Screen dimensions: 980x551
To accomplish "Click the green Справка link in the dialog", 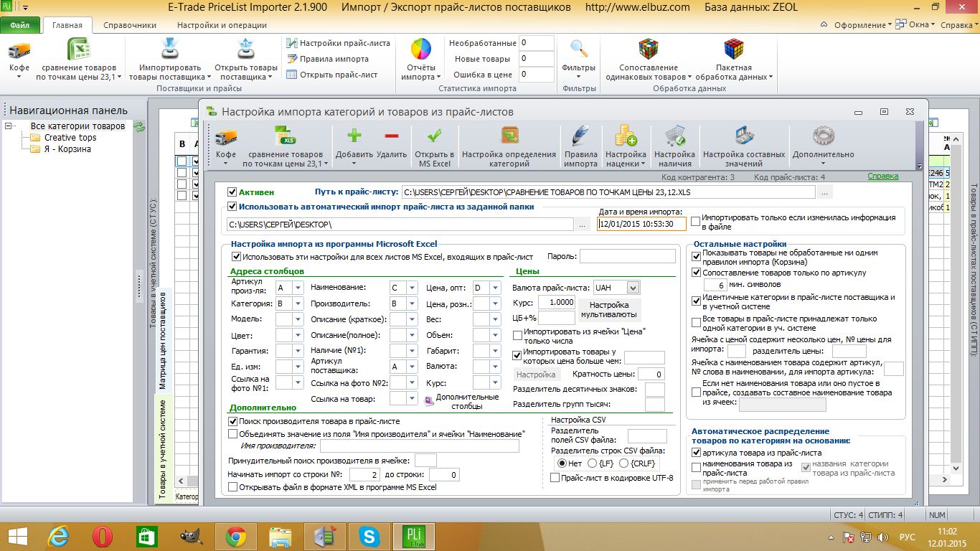I will pos(882,176).
